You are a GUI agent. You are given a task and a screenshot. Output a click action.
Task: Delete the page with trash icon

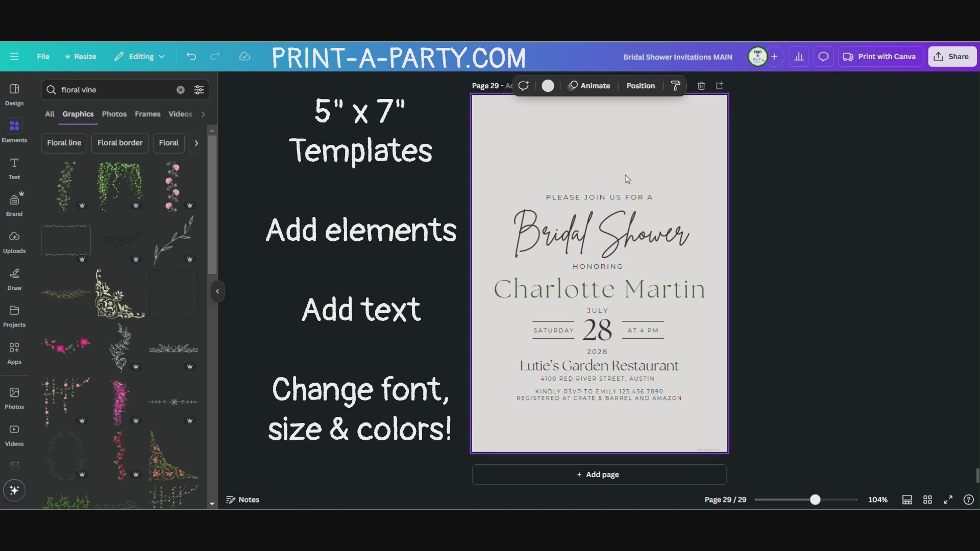click(701, 86)
